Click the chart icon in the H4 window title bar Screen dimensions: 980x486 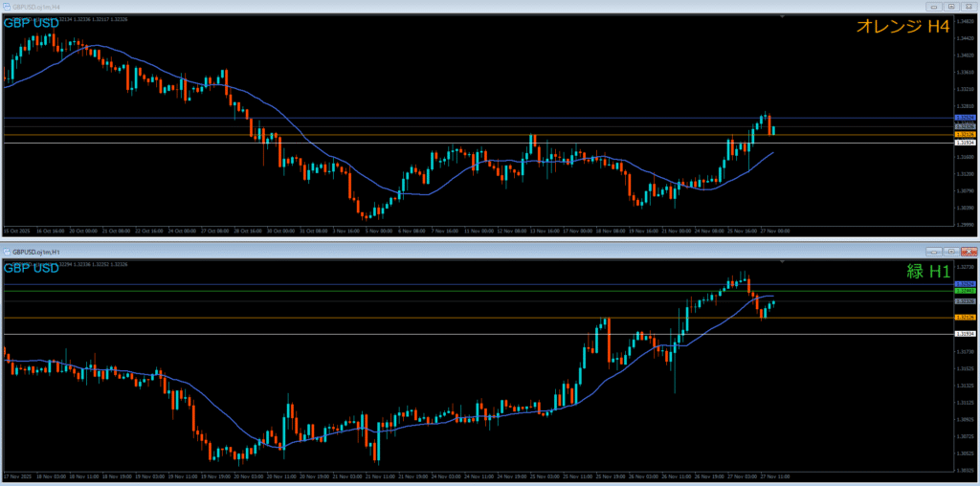(7, 5)
